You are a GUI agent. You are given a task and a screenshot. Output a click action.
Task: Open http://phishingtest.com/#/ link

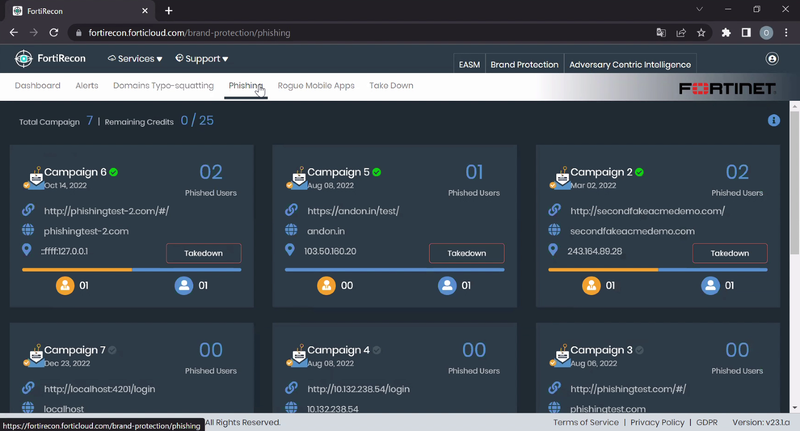(628, 389)
